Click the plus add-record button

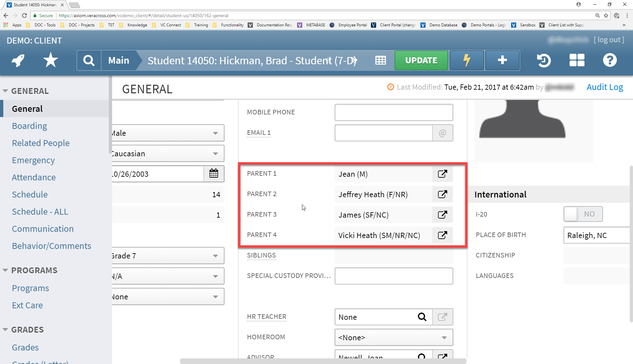click(502, 60)
